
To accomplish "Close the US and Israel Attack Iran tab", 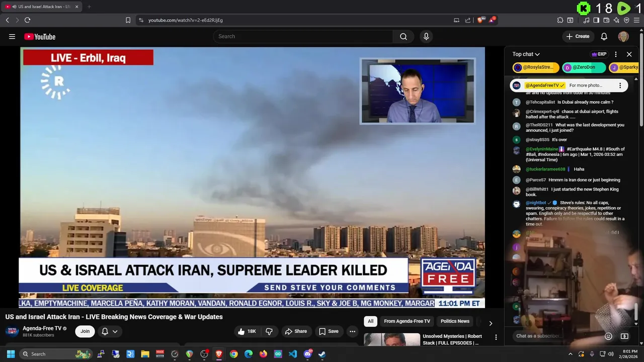I will [x=77, y=7].
